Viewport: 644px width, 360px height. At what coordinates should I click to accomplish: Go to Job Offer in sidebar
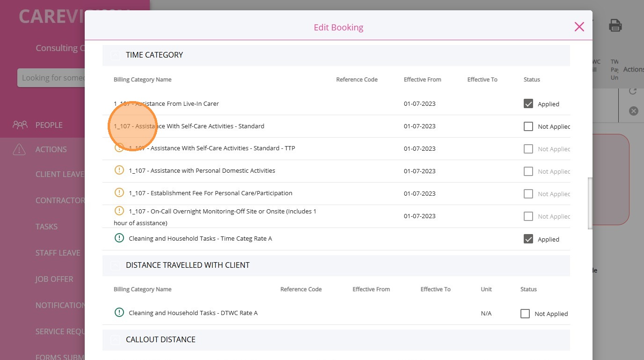pyautogui.click(x=54, y=279)
